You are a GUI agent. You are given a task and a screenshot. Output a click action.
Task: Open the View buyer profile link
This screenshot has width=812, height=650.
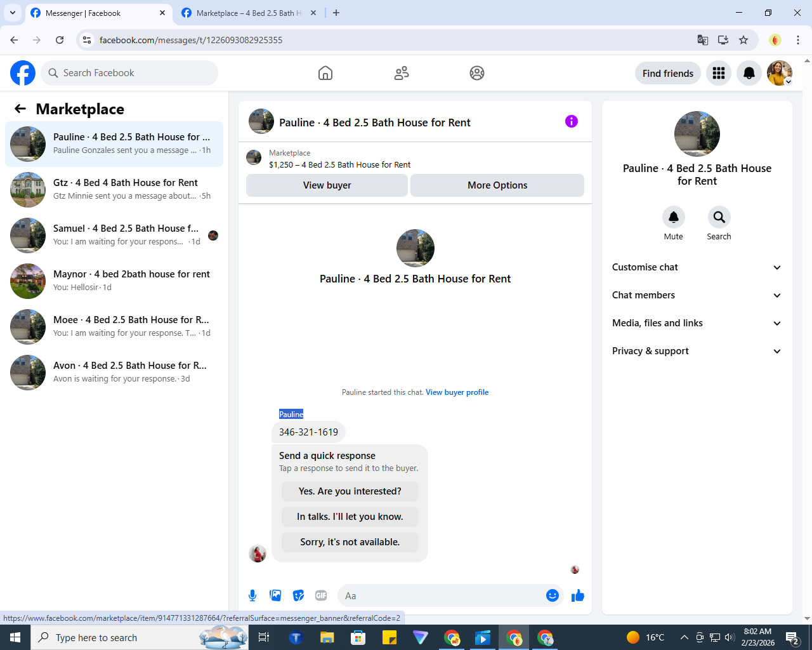pyautogui.click(x=457, y=392)
